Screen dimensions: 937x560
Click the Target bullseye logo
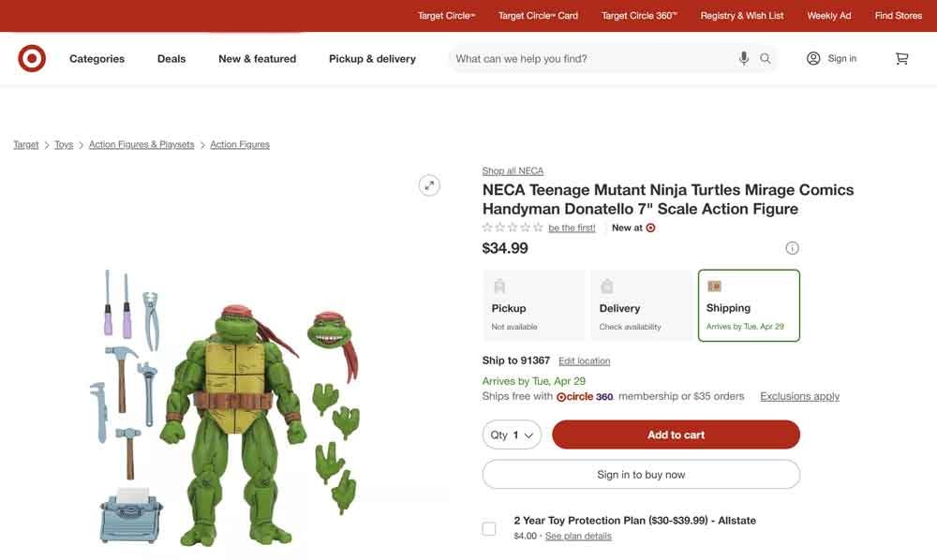click(x=31, y=57)
